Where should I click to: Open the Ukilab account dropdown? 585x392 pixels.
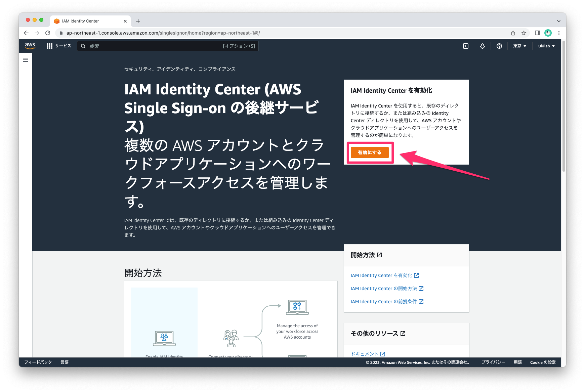click(x=546, y=46)
